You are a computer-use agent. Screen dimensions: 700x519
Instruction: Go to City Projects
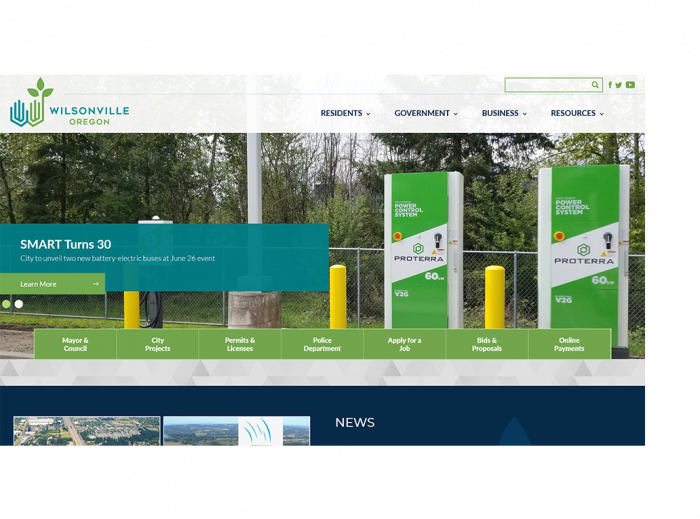coord(158,344)
